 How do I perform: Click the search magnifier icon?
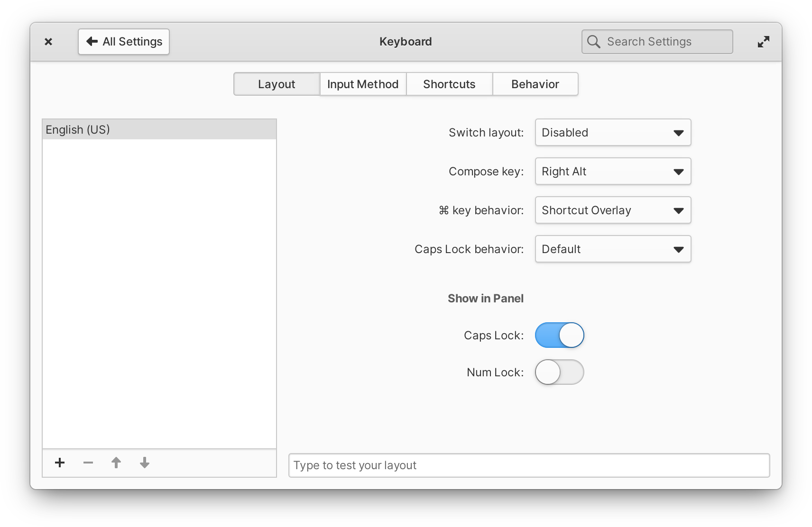[594, 41]
